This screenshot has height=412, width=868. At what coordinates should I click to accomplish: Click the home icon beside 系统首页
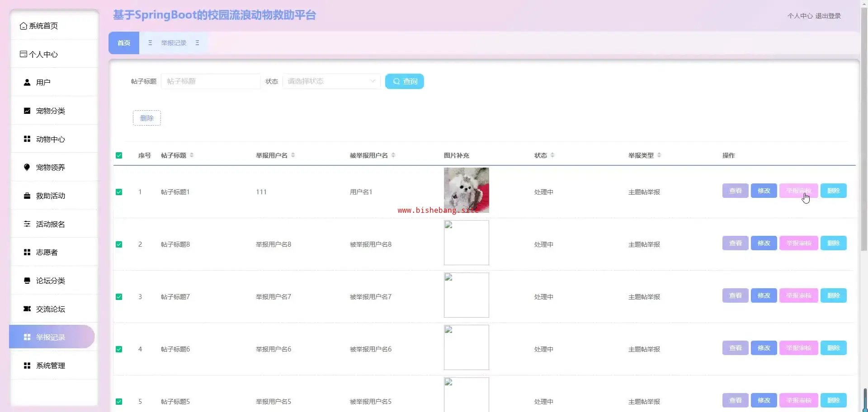[23, 26]
